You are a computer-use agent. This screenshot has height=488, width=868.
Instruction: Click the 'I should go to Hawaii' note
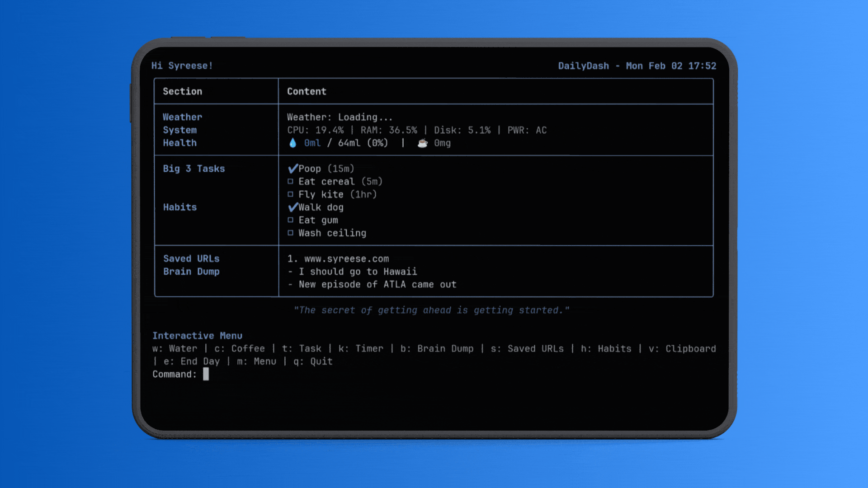point(357,272)
